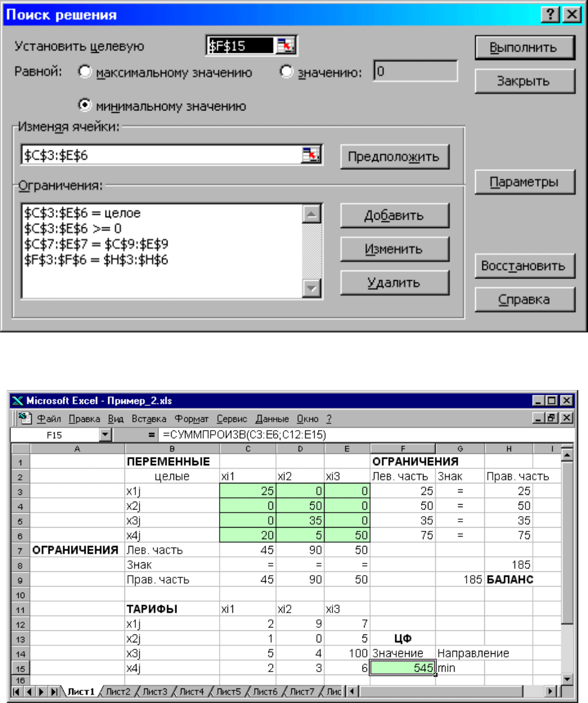This screenshot has width=588, height=703.
Task: Select the maximum value radio option
Action: coord(84,72)
